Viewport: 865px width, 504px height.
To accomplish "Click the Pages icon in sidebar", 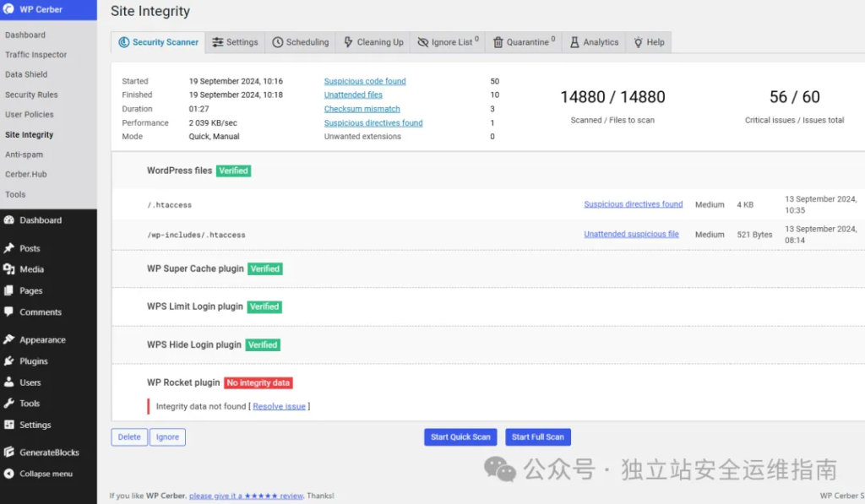I will (8, 290).
